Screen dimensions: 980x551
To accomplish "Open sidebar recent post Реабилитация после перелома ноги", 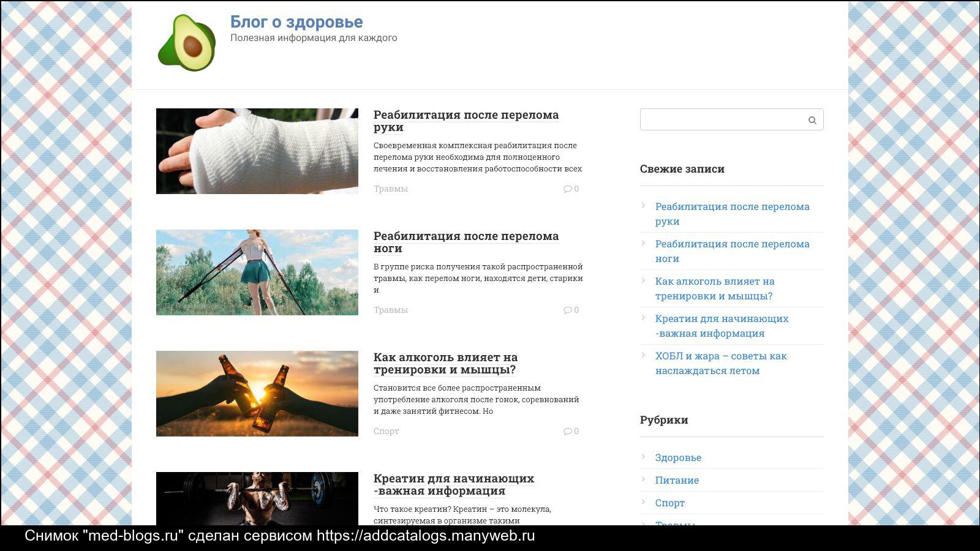I will click(733, 251).
